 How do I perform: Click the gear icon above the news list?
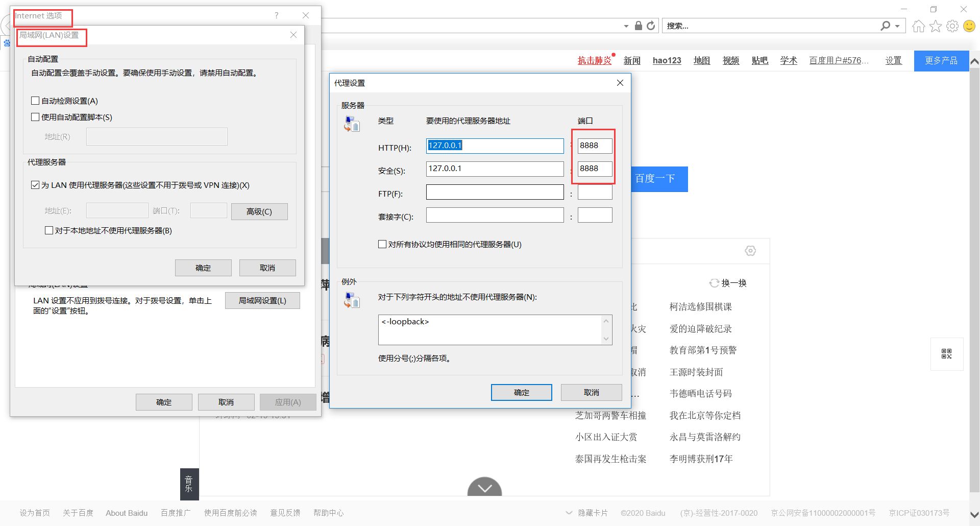click(750, 251)
